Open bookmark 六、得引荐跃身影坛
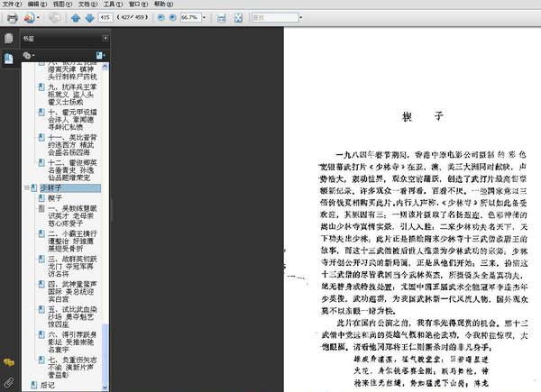 point(72,342)
